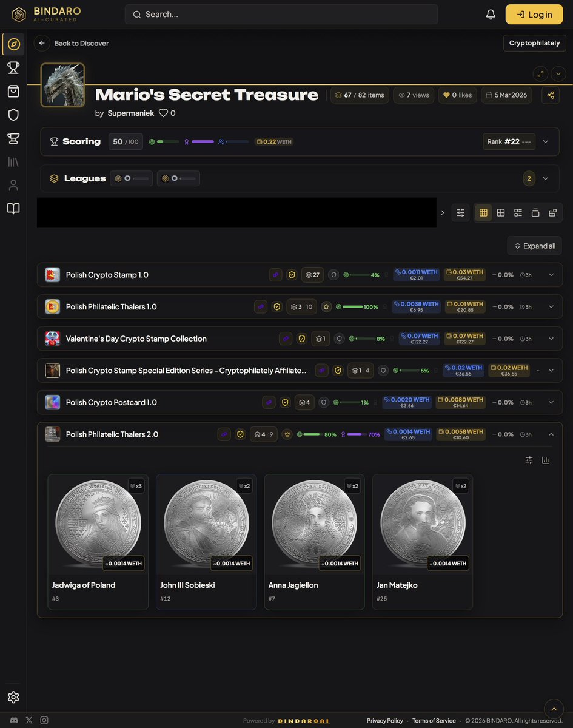Switch to large grid view
The image size is (573, 728).
(501, 212)
